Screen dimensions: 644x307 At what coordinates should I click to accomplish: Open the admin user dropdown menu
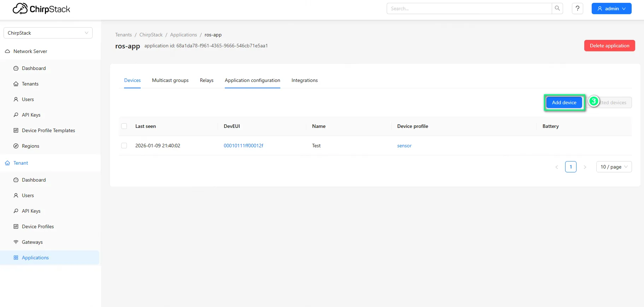[611, 8]
